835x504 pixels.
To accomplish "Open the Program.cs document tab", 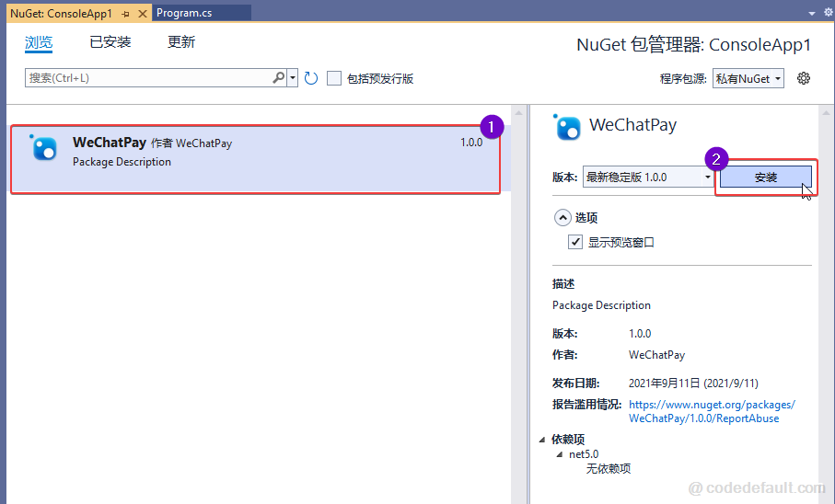I will click(202, 13).
